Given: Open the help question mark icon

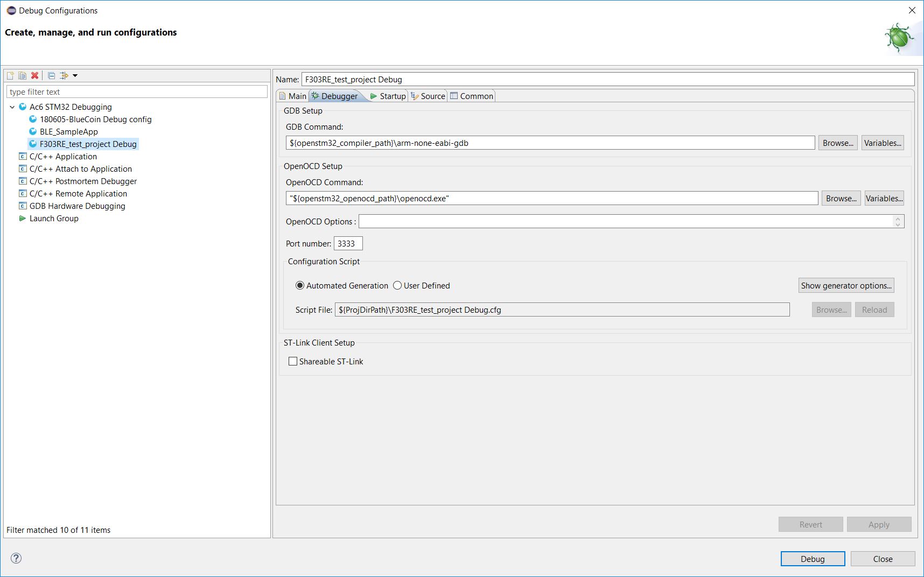Looking at the screenshot, I should [16, 558].
